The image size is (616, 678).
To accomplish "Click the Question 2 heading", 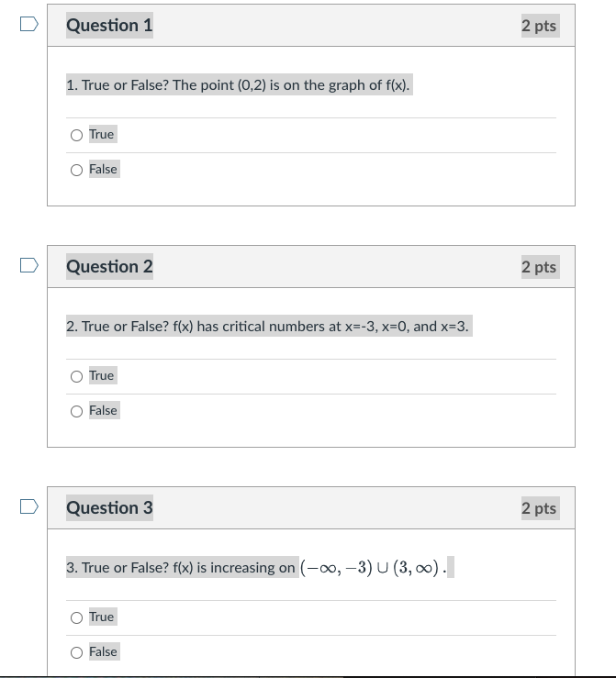I will [x=109, y=266].
